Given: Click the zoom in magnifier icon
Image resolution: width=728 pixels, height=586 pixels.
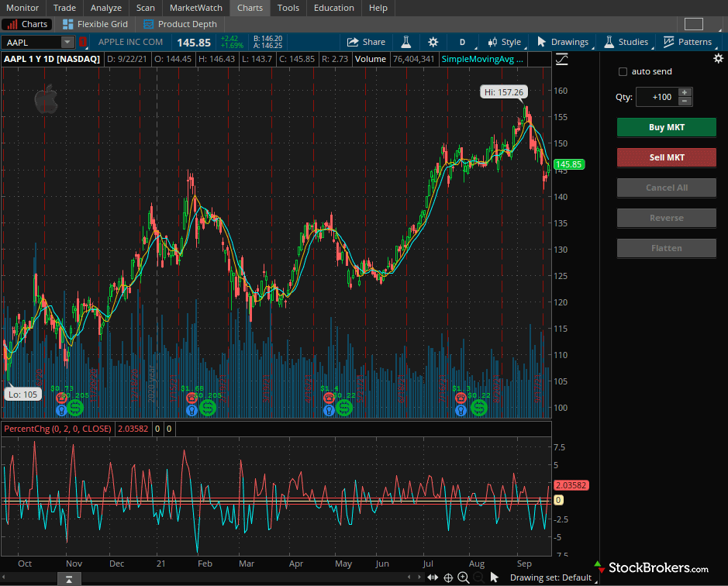Looking at the screenshot, I should (464, 577).
